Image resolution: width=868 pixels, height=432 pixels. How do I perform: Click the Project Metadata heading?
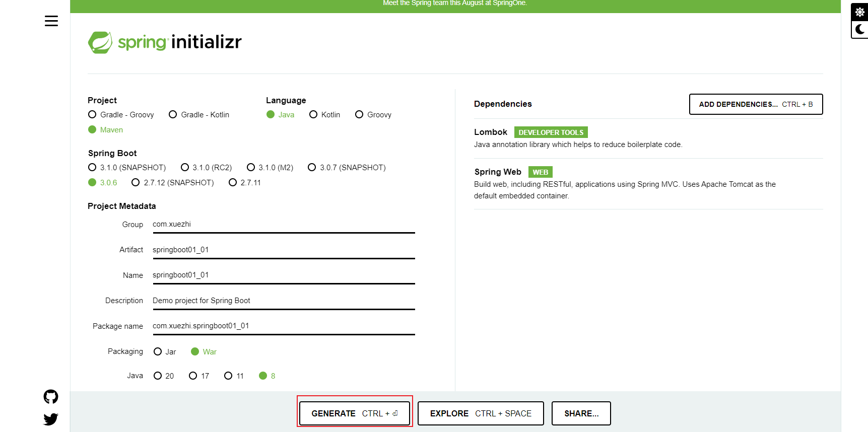(122, 206)
